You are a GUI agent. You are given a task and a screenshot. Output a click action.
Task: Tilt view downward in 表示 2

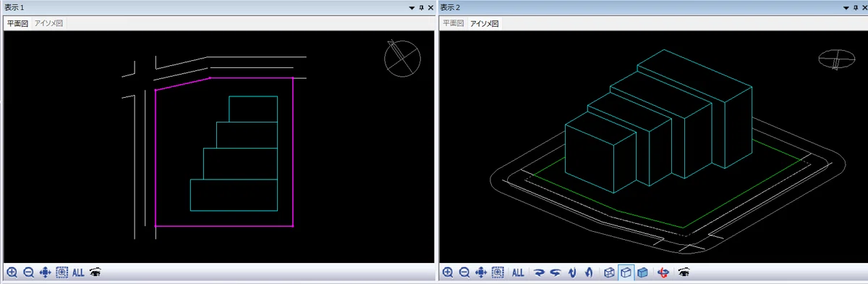pos(572,272)
